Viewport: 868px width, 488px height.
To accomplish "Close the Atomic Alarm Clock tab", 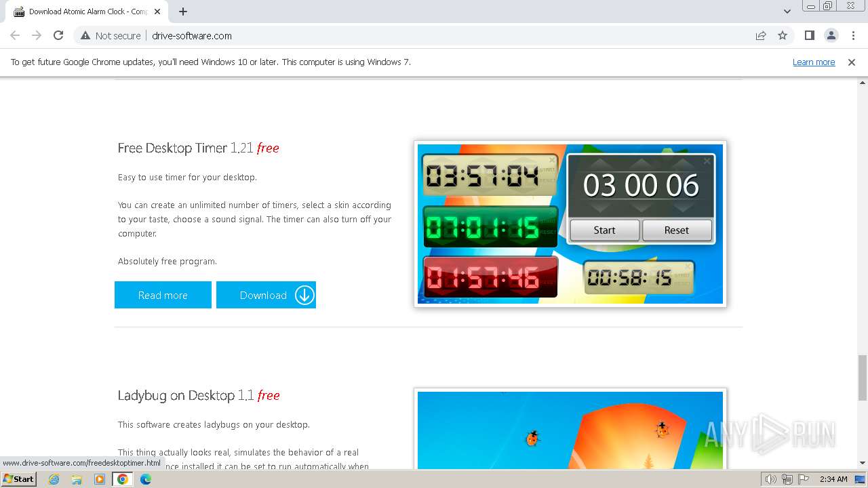I will [x=157, y=12].
